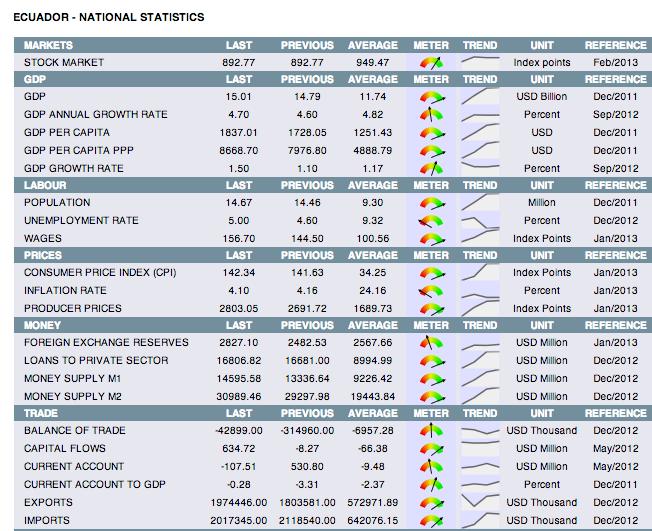Click Exports last value 1974446.00
The image size is (652, 531).
(239, 503)
